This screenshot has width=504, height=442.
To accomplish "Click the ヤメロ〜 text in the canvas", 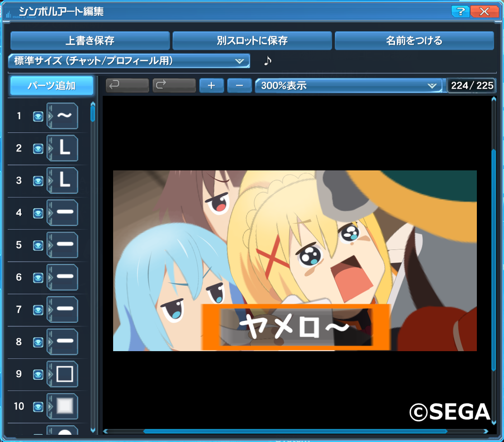I will coord(295,326).
